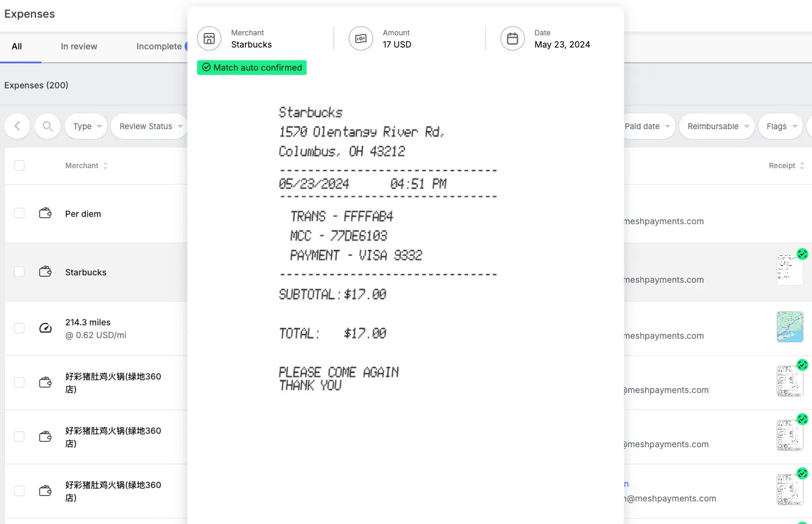812x524 pixels.
Task: Click the Starbucks value under Merchant in popup
Action: (x=252, y=44)
